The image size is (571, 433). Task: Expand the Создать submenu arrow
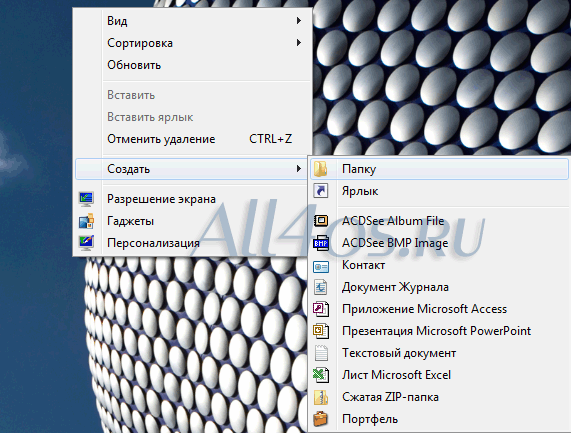[x=299, y=169]
